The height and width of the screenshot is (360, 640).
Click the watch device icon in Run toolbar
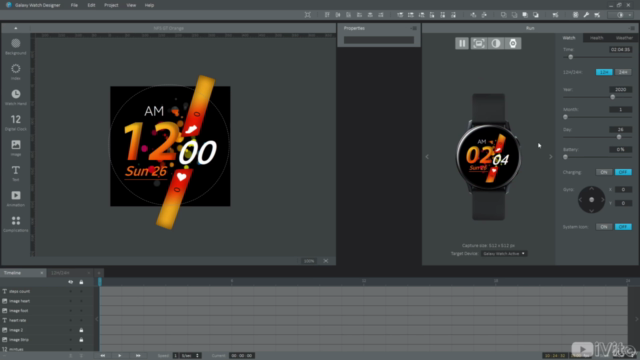(x=513, y=43)
